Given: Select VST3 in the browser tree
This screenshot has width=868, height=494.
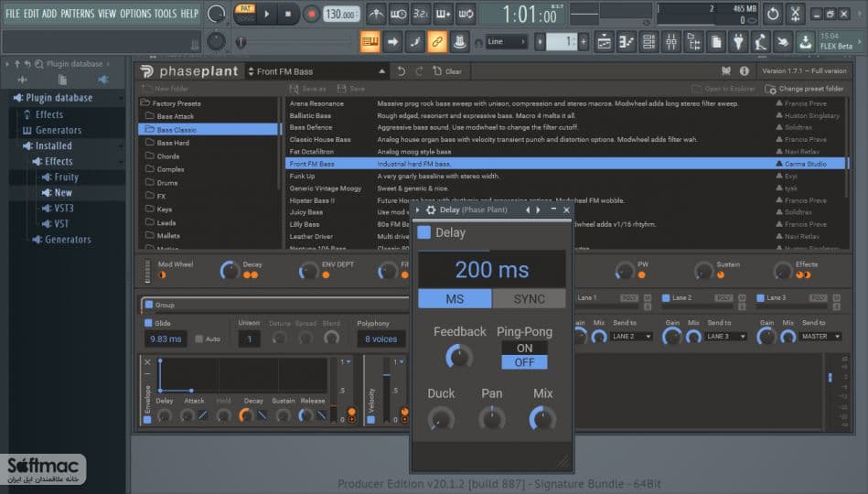Looking at the screenshot, I should click(64, 209).
